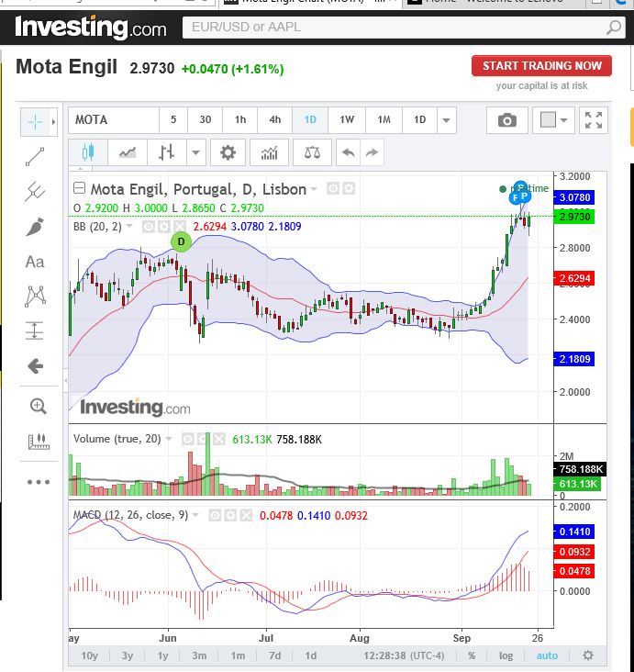This screenshot has height=672, width=634.
Task: Select the 30 minute interval
Action: pos(206,120)
